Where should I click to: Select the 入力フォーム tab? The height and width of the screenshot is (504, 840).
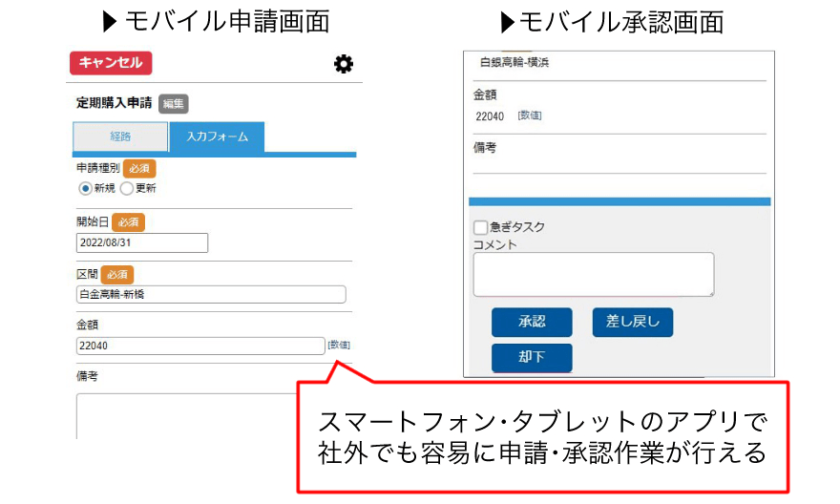tap(217, 137)
